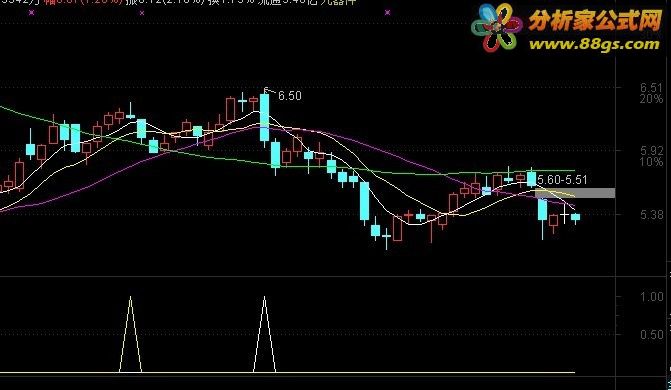The width and height of the screenshot is (671, 390).
Task: Click the 6.51 price axis label
Action: tap(651, 88)
